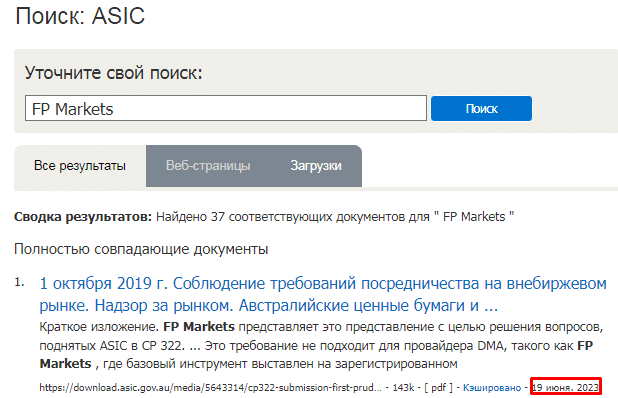The width and height of the screenshot is (618, 398).
Task: Switch to the Веб-страницы tab
Action: pyautogui.click(x=208, y=166)
